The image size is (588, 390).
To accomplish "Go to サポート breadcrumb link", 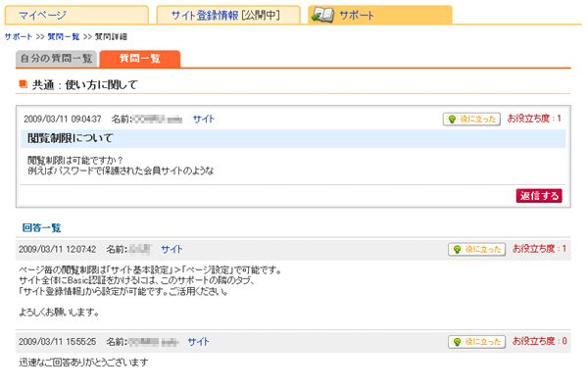I will pyautogui.click(x=18, y=37).
